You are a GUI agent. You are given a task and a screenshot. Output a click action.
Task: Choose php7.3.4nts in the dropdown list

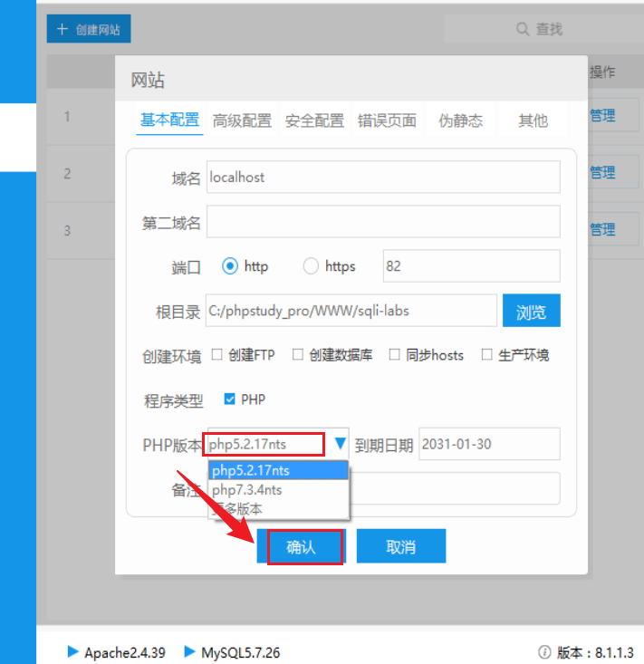point(278,490)
